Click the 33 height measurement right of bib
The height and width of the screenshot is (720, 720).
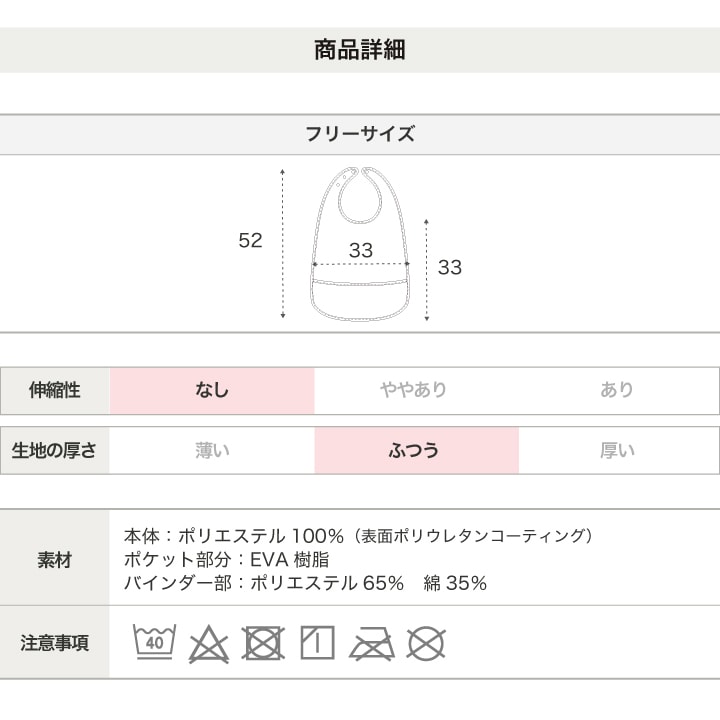tap(450, 267)
